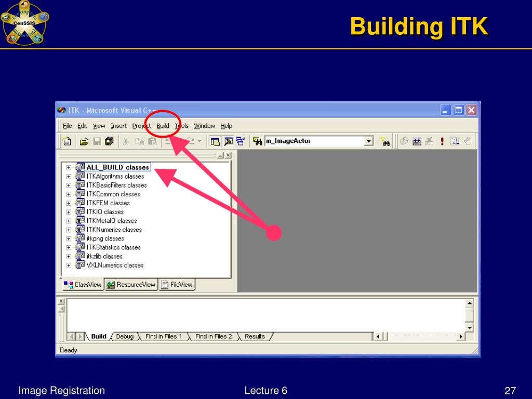
Task: Click output pane scroll up arrow
Action: tap(470, 303)
